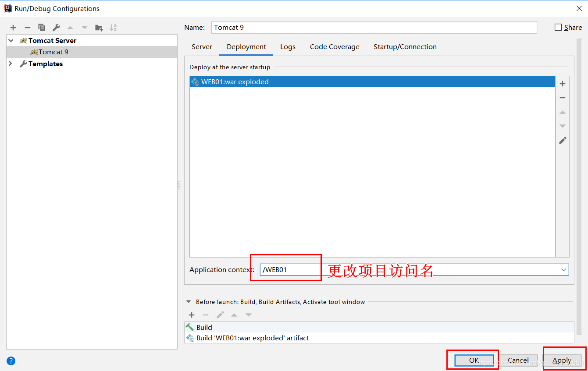
Task: Add a before launch task
Action: (192, 315)
